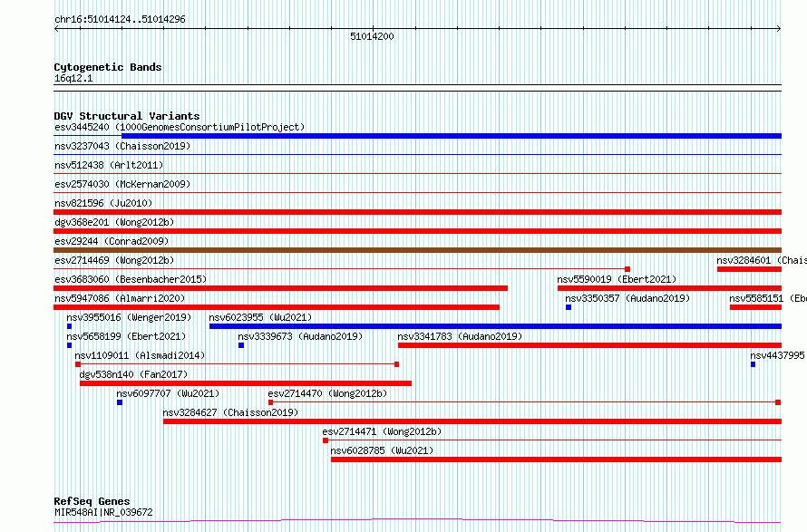The width and height of the screenshot is (807, 532).
Task: Click red bar under dgv368e201
Action: coord(417,231)
